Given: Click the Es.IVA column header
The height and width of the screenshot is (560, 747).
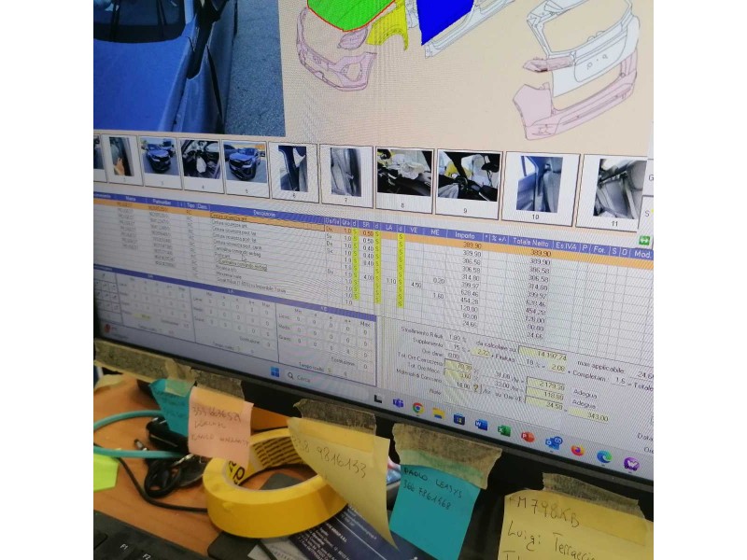Looking at the screenshot, I should 566,245.
